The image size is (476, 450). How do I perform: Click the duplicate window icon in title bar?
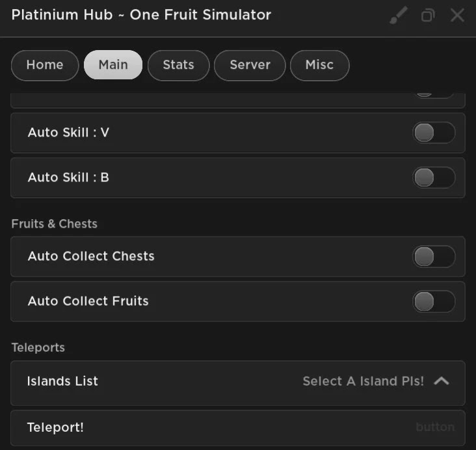pyautogui.click(x=428, y=15)
